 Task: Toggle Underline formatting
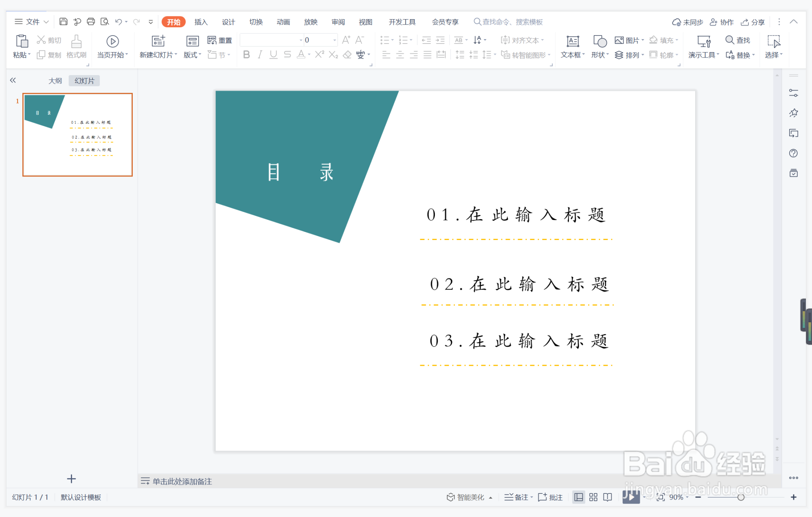274,55
